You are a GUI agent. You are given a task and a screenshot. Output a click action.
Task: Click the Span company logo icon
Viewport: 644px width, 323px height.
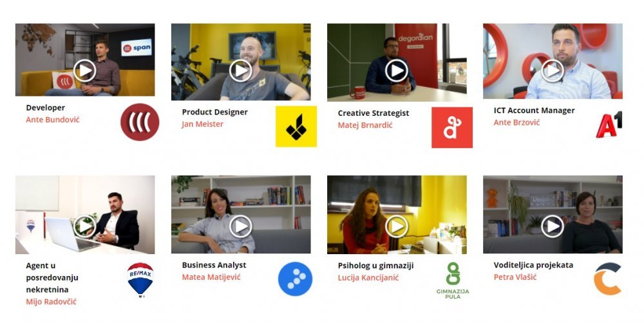[x=140, y=122]
